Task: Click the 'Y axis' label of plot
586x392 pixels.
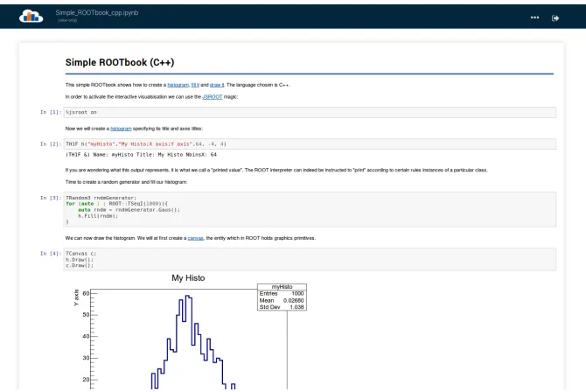Action: 77,297
